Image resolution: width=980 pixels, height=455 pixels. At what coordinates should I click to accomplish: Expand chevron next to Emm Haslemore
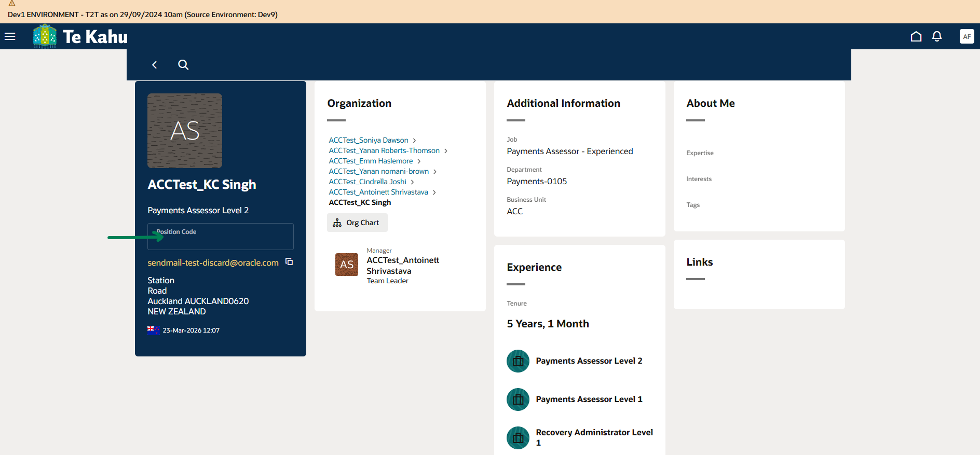(419, 161)
